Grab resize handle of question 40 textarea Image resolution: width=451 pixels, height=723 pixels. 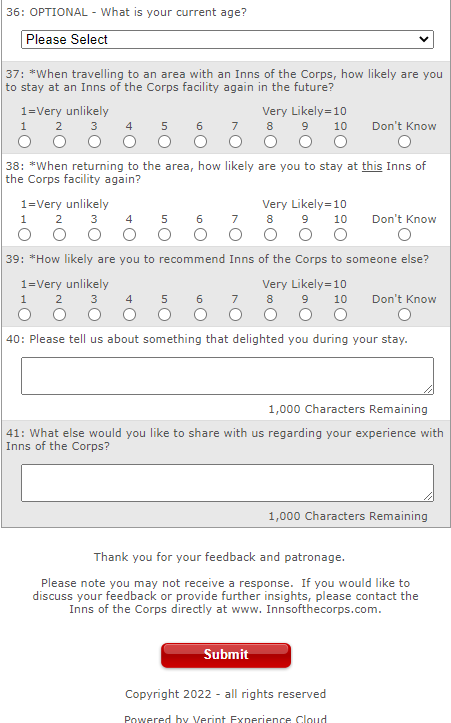[428, 390]
